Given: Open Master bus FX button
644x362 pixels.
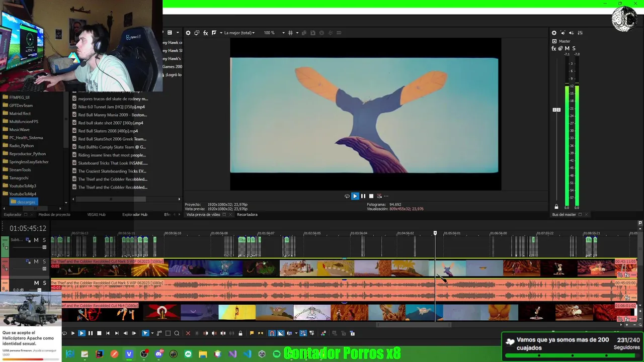Looking at the screenshot, I should tap(554, 49).
